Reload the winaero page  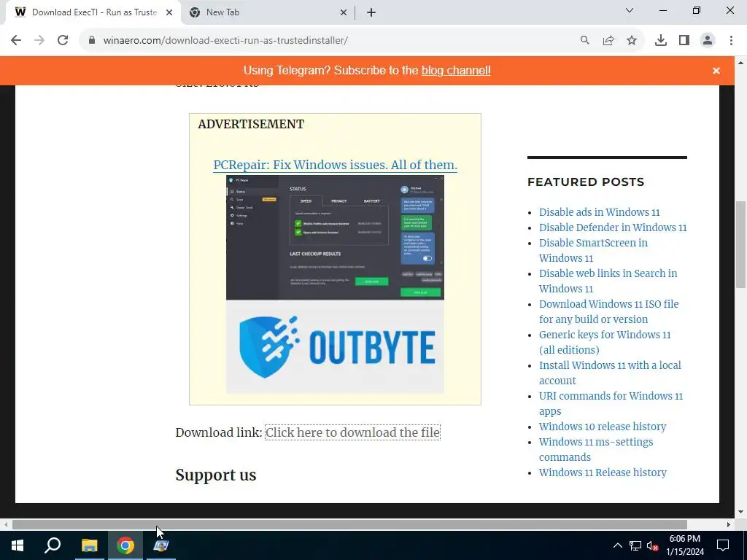[63, 41]
